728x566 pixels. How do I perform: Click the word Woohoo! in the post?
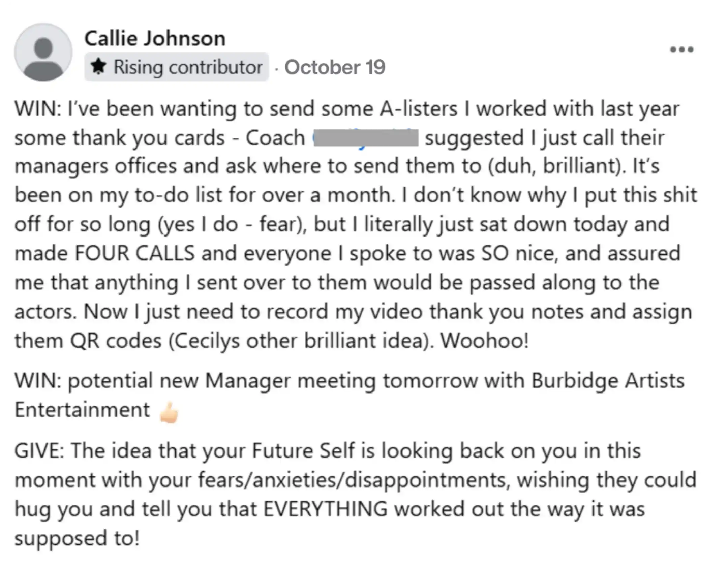pyautogui.click(x=485, y=340)
